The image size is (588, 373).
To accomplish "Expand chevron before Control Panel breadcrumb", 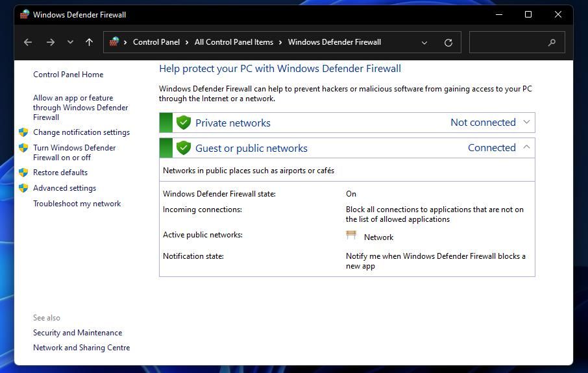I will pyautogui.click(x=125, y=42).
